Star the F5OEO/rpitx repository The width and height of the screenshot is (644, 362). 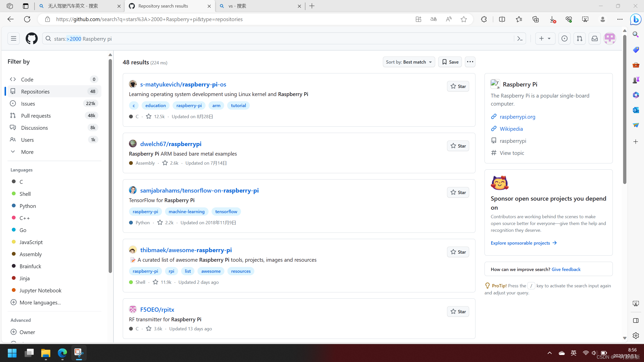click(x=458, y=311)
